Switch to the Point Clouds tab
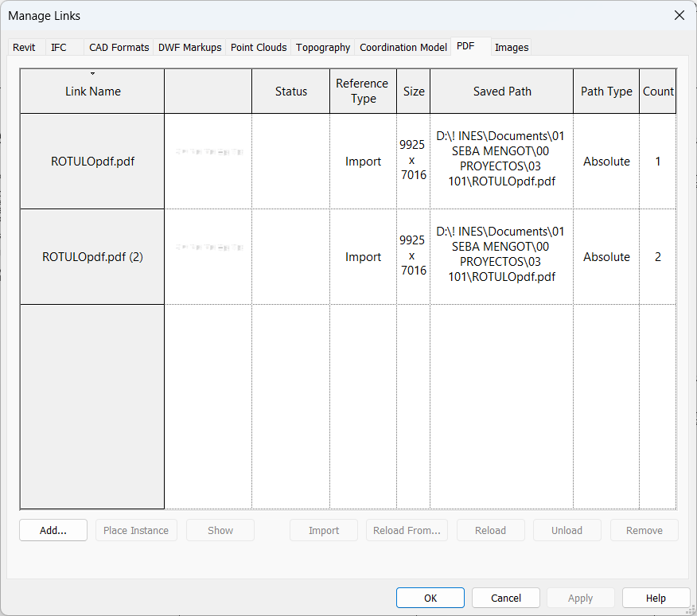697x616 pixels. click(258, 47)
